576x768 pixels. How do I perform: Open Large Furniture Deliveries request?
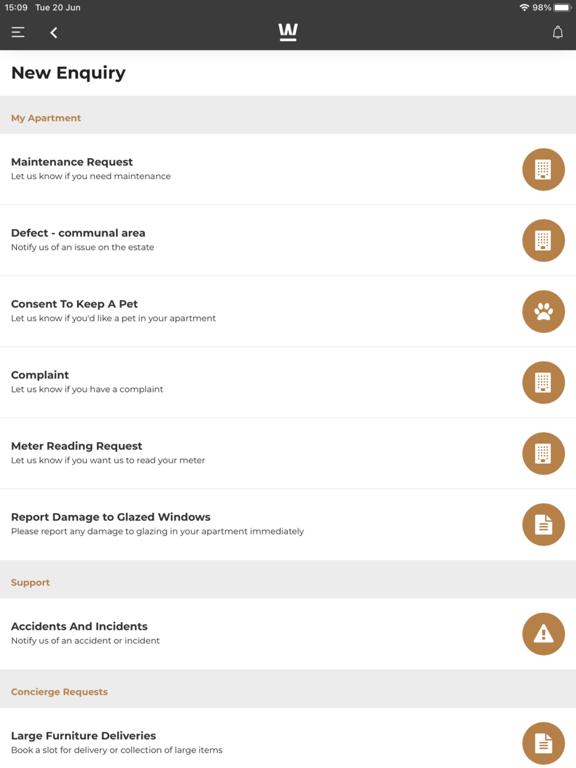tap(288, 738)
